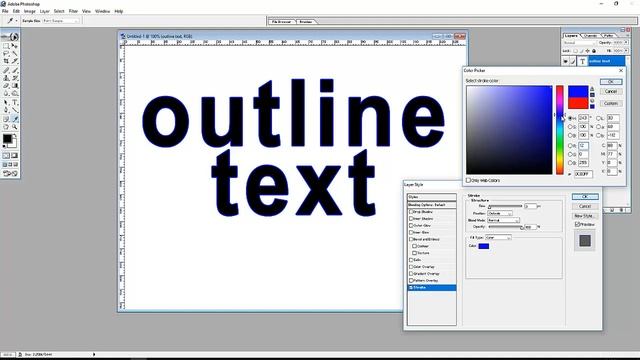Viewport: 640px width, 360px height.
Task: Select the Brush tool
Action: [x=15, y=70]
